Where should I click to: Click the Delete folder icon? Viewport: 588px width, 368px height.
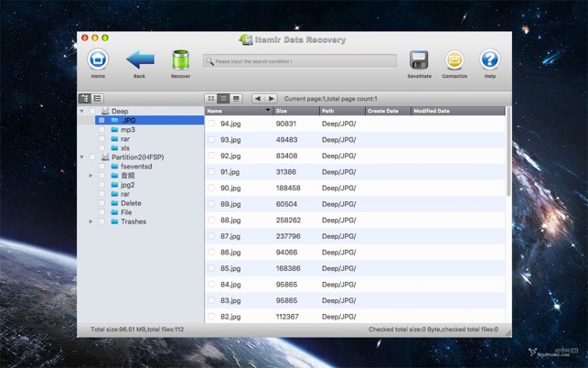pyautogui.click(x=114, y=203)
